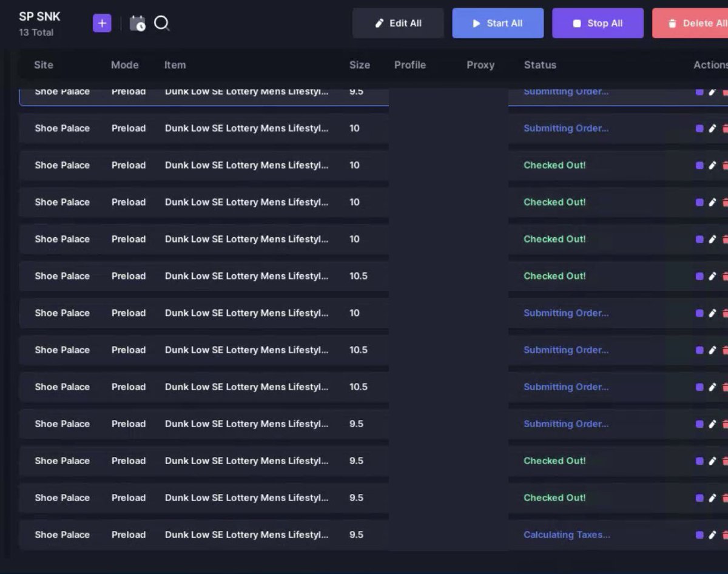Stop the Calculating Taxes task
This screenshot has width=728, height=574.
pyautogui.click(x=699, y=535)
